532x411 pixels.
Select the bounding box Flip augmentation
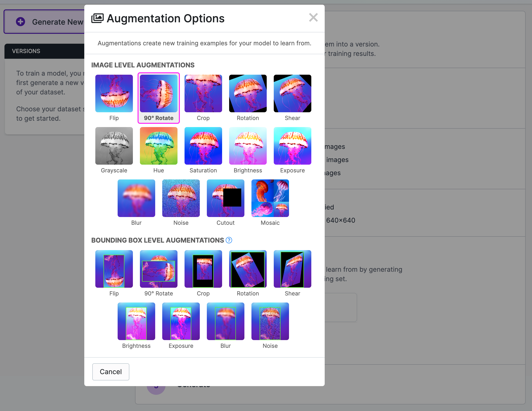click(114, 269)
